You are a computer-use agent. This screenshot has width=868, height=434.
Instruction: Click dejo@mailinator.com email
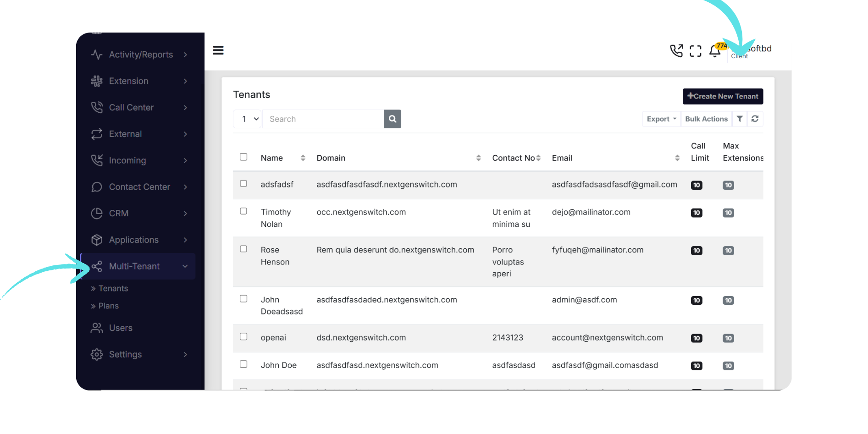[x=591, y=212]
